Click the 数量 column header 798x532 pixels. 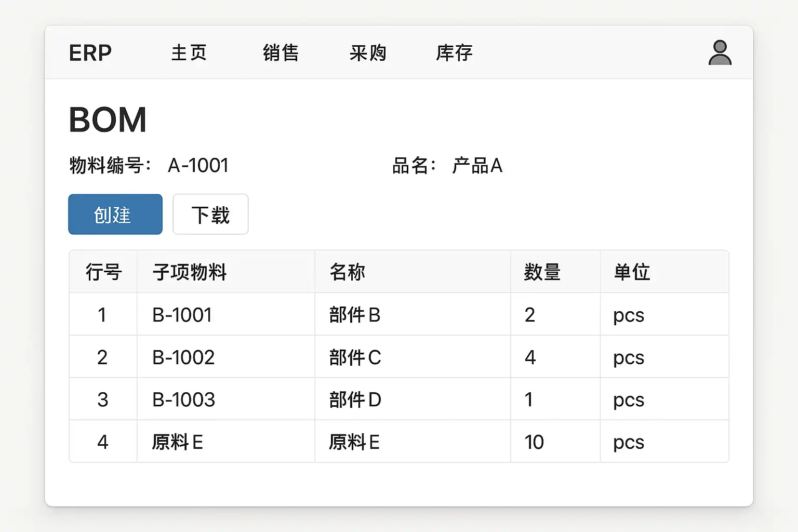coord(542,272)
